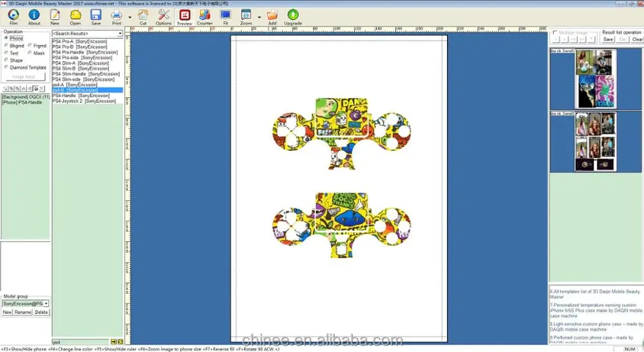Click the Print toolbar icon

[117, 17]
